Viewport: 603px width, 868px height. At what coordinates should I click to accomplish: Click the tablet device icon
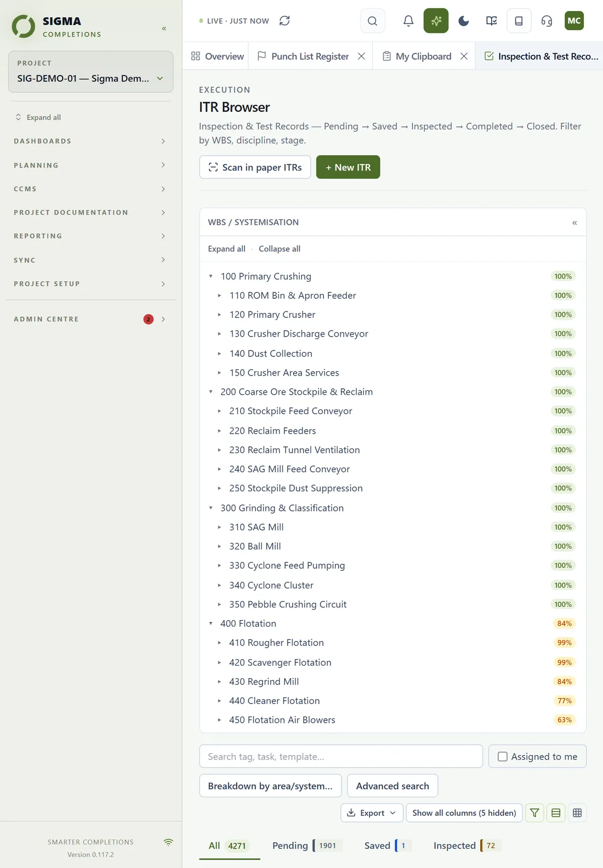point(519,21)
